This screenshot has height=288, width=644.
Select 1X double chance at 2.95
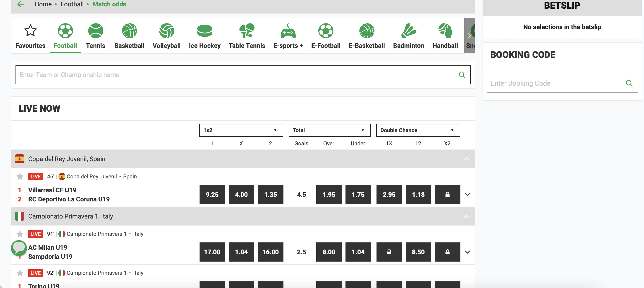pos(389,194)
